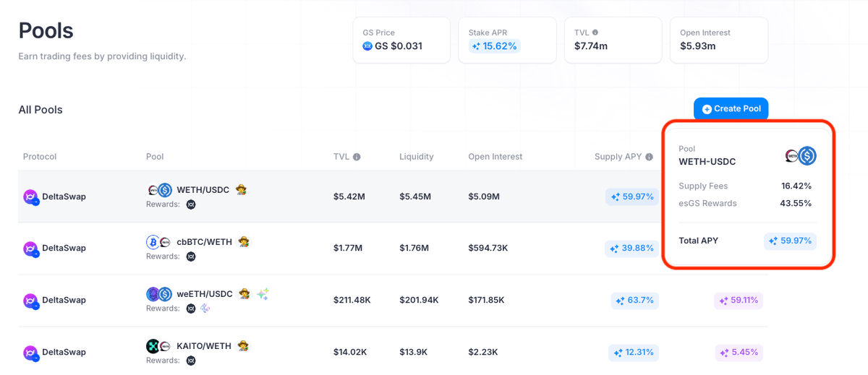Click the sparkle icon beside weETH/USDC
Image resolution: width=868 pixels, height=375 pixels.
[x=263, y=294]
